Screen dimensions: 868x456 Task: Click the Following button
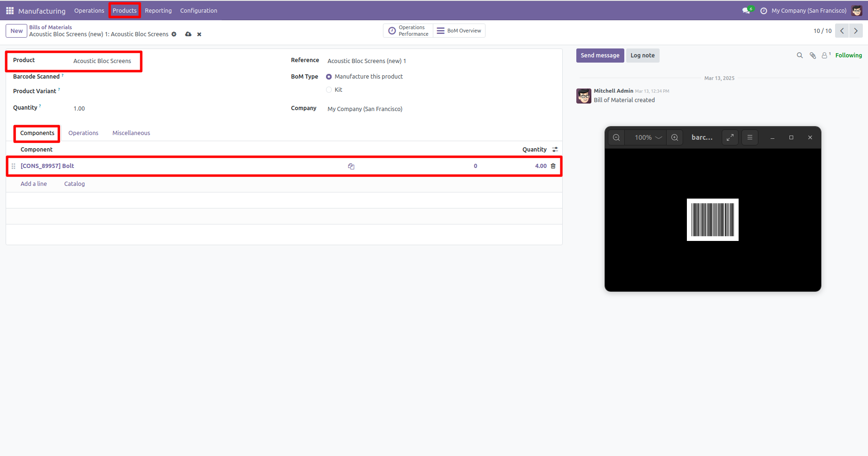[x=849, y=56]
